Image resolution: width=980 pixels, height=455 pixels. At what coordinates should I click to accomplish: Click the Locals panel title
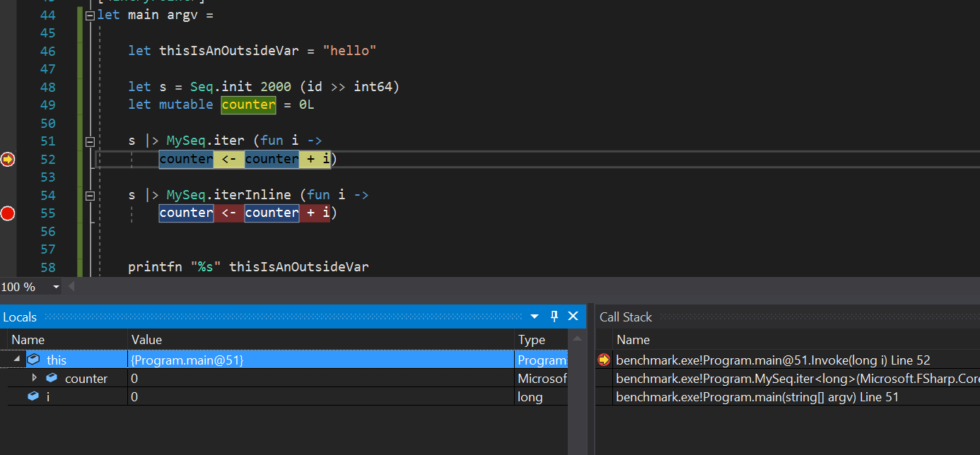20,317
